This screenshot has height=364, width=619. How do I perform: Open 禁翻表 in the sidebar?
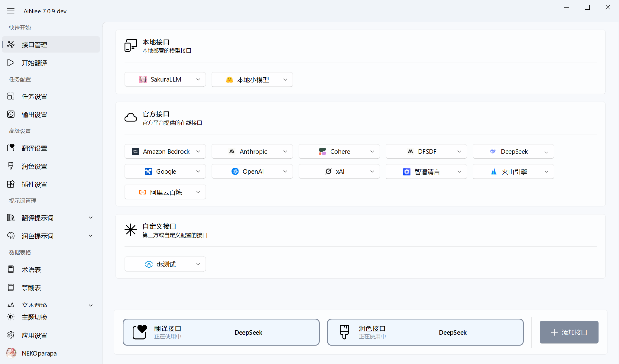click(x=31, y=288)
